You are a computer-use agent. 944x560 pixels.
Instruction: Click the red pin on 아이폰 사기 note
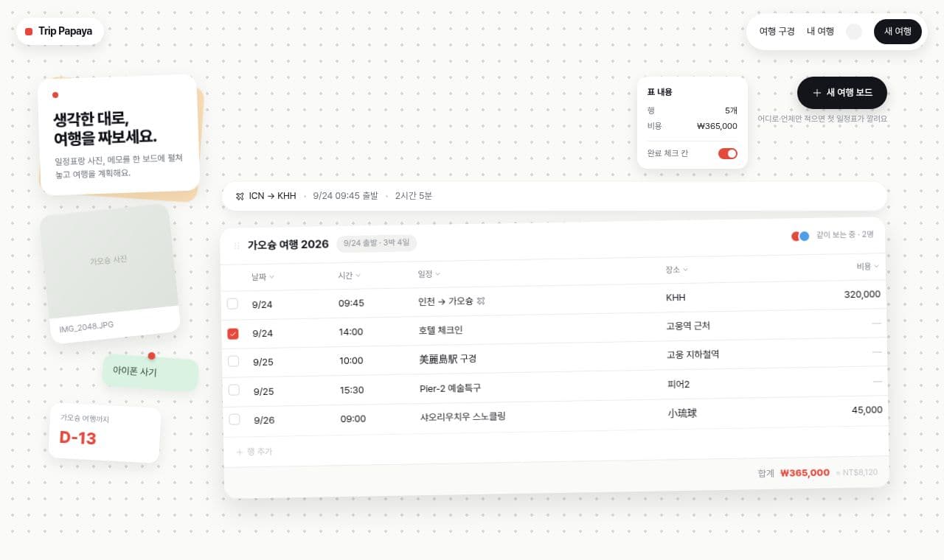click(152, 356)
